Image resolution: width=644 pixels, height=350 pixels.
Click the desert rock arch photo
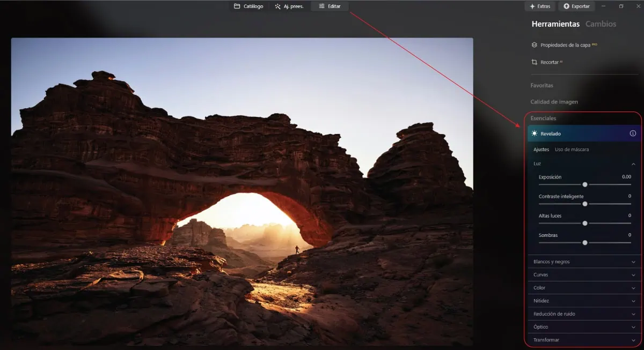coord(242,191)
